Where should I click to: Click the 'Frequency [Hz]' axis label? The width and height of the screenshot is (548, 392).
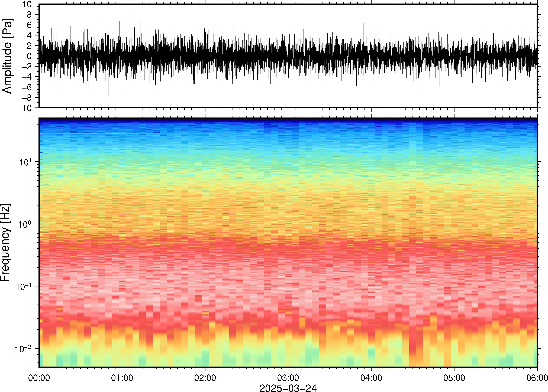click(5, 243)
